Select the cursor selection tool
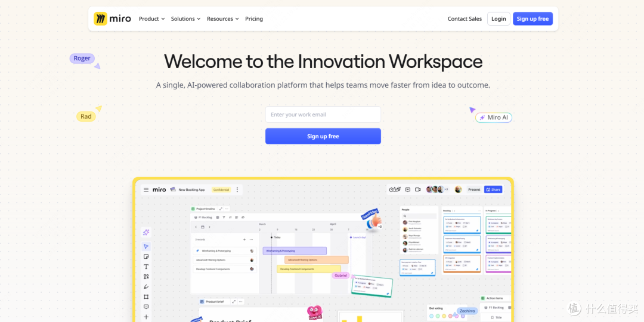 coord(146,246)
